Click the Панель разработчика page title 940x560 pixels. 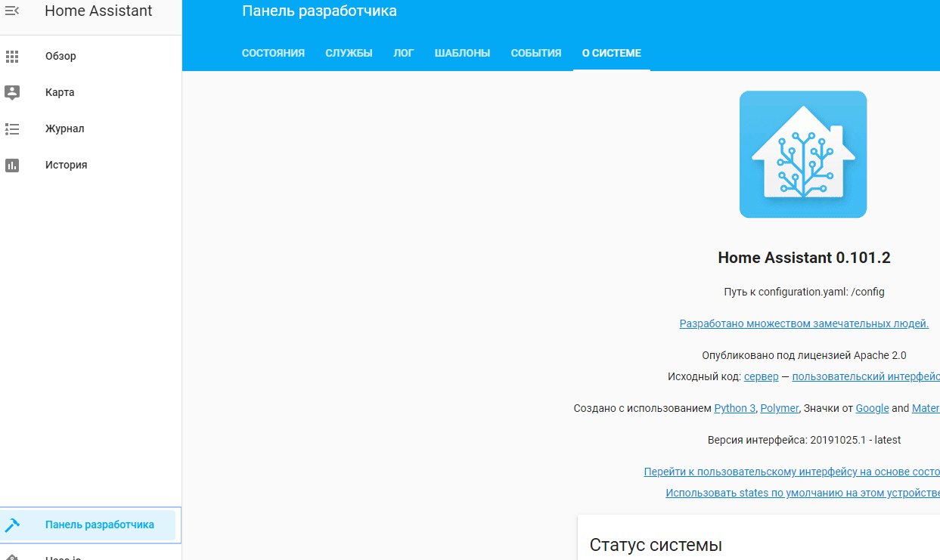point(319,11)
